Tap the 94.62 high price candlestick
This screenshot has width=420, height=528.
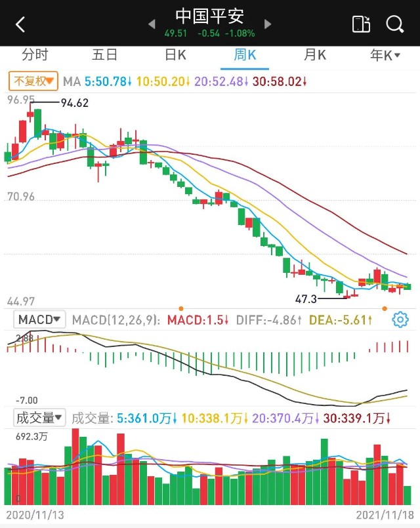click(30, 115)
